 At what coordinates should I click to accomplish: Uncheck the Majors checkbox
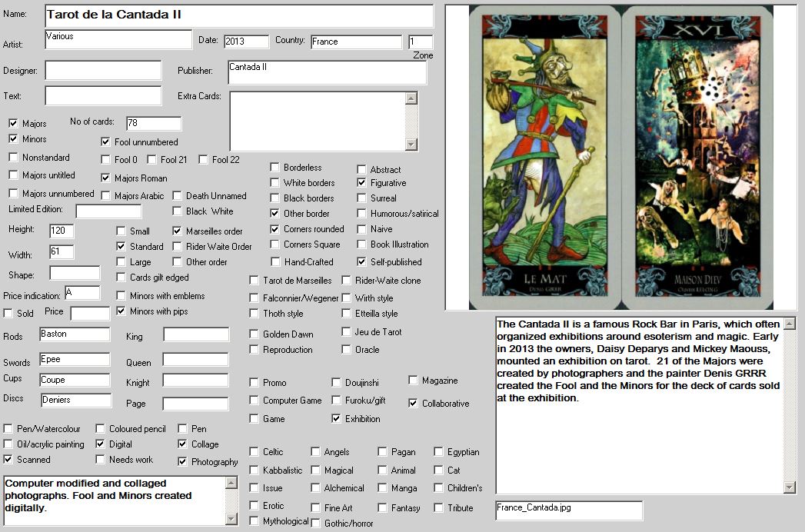[x=13, y=123]
